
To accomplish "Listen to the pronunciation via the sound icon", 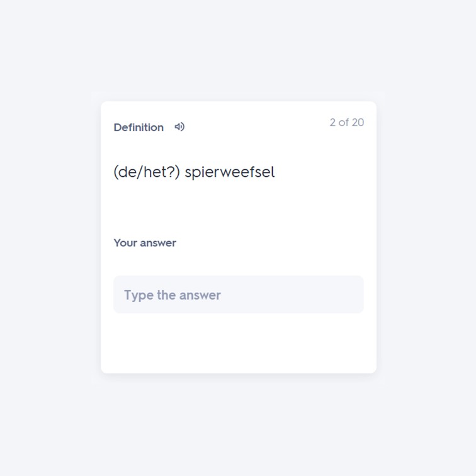I will [179, 127].
